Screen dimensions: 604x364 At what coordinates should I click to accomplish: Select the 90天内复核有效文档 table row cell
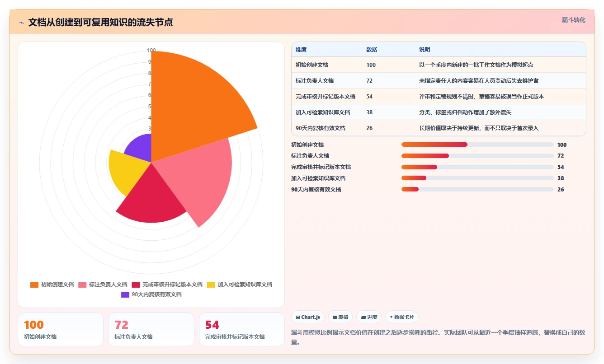click(x=321, y=128)
